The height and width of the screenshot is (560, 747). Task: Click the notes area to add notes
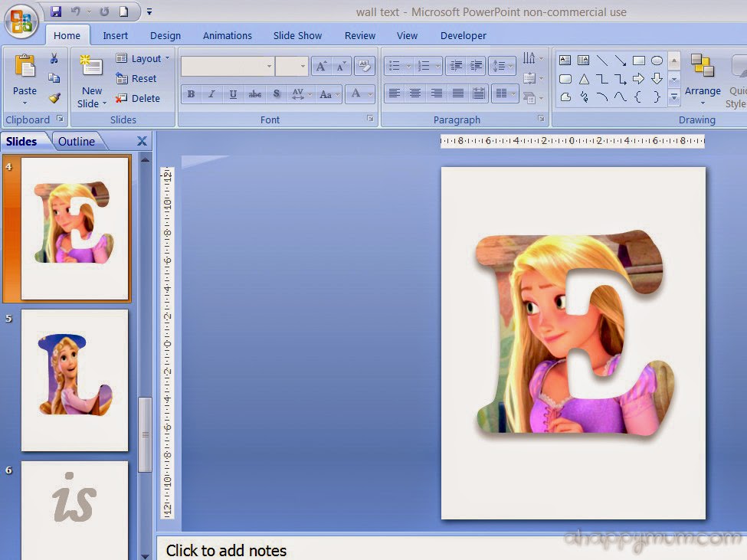point(451,549)
